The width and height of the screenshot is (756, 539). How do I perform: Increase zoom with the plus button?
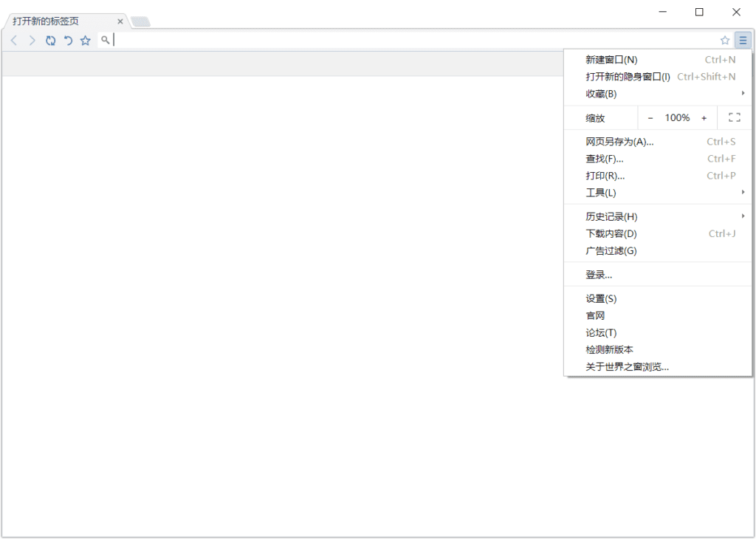(704, 118)
